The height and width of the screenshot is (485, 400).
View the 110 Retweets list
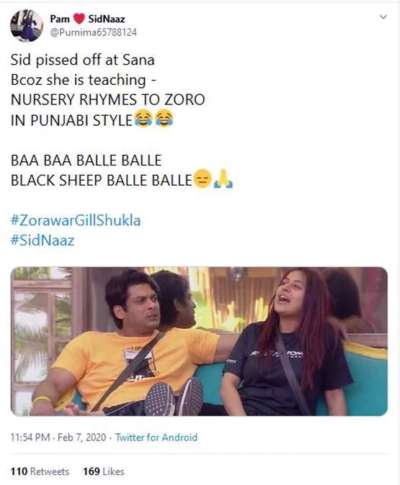pos(40,471)
